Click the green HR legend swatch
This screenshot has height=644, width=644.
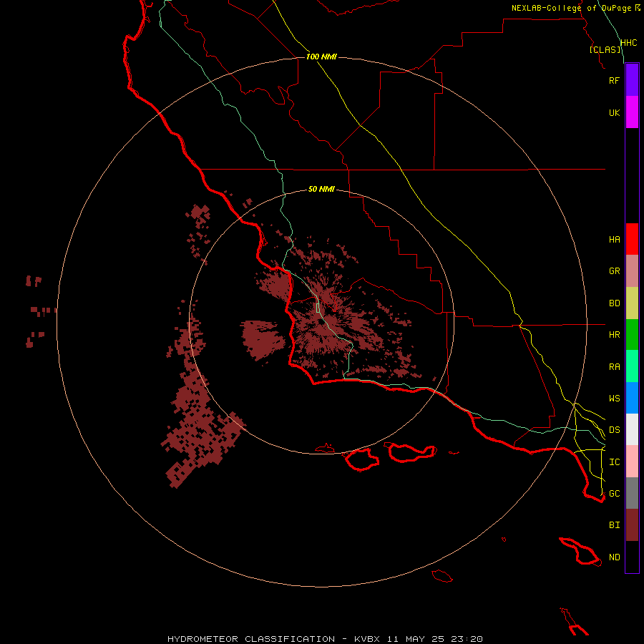[x=632, y=335]
